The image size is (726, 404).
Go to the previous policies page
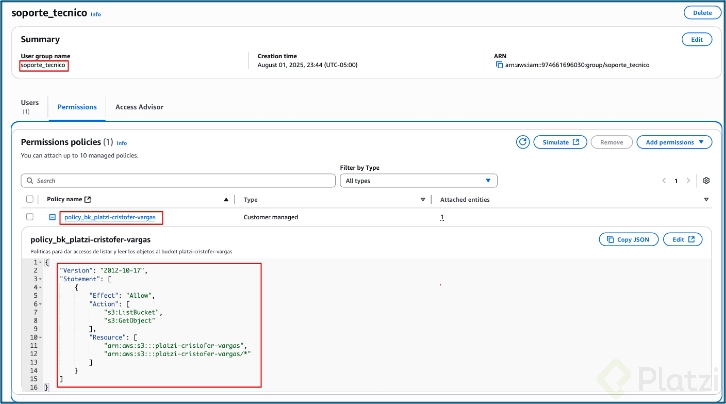[x=664, y=180]
